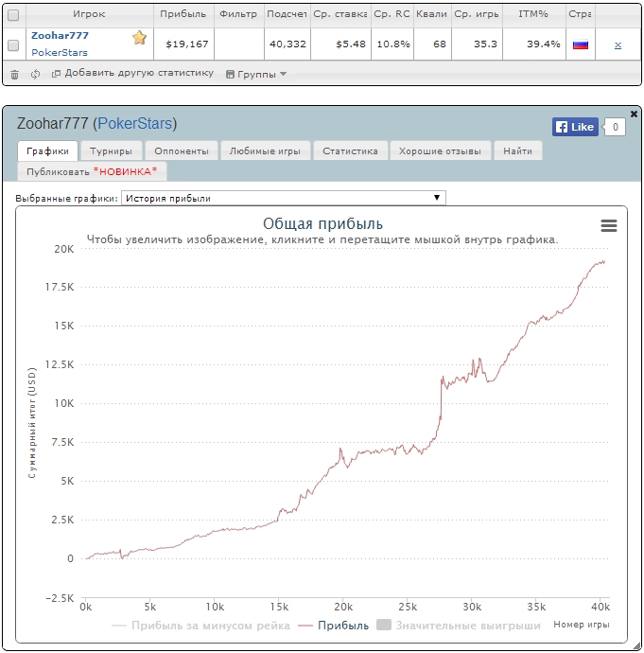Open the chart hamburger menu
This screenshot has height=653, width=644.
click(608, 225)
